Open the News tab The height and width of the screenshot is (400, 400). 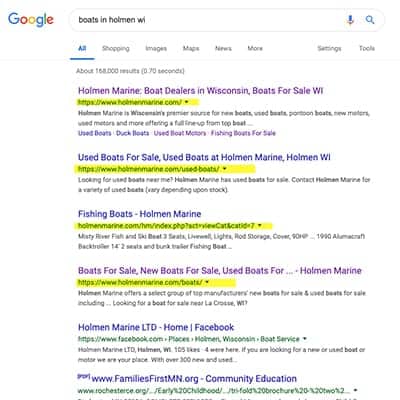[223, 48]
